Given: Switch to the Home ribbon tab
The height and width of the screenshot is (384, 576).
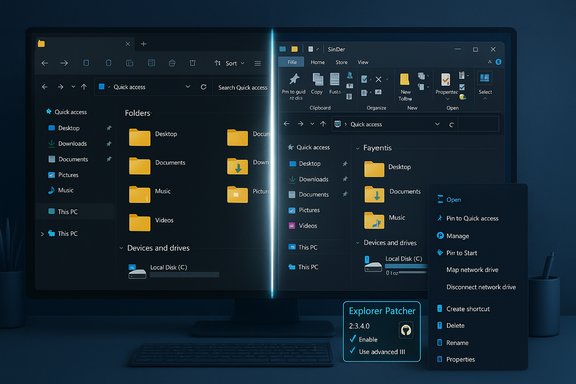Looking at the screenshot, I should click(x=317, y=62).
